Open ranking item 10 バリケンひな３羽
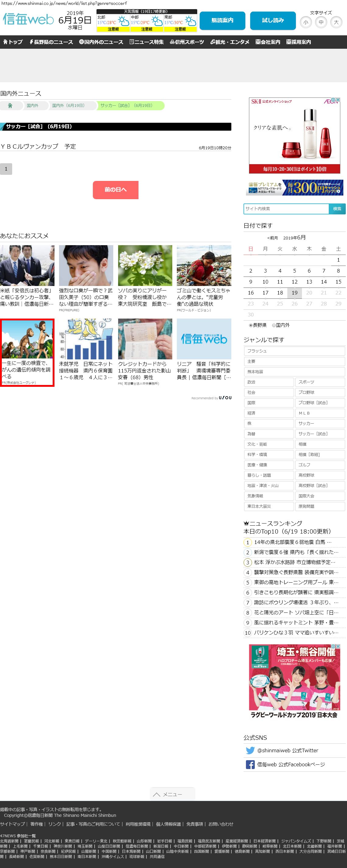Viewport: 347px width, 868px height. pyautogui.click(x=296, y=633)
